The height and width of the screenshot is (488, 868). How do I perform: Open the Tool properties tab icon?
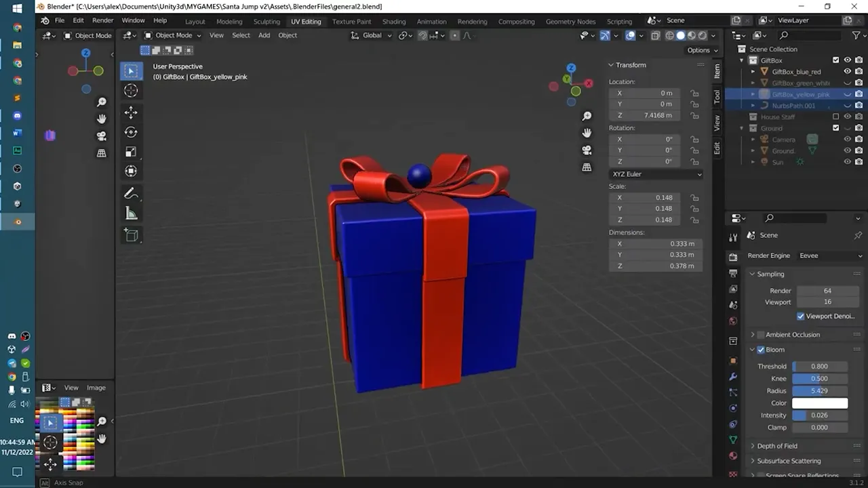coord(733,237)
